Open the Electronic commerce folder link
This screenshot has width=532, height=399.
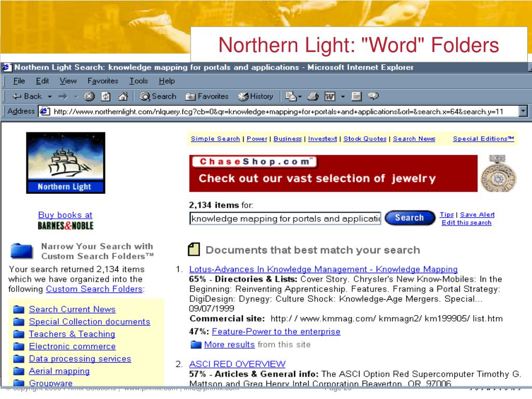(72, 347)
